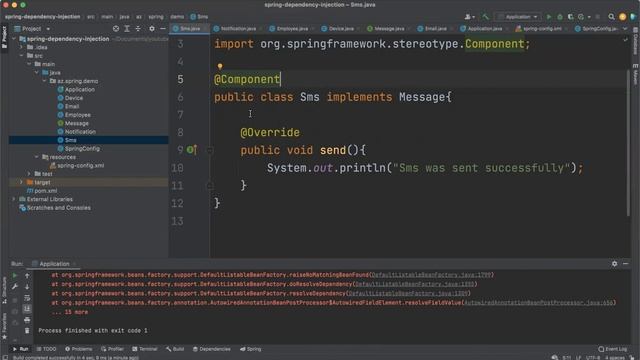
Task: Build project using hammer icon
Action: [485, 17]
